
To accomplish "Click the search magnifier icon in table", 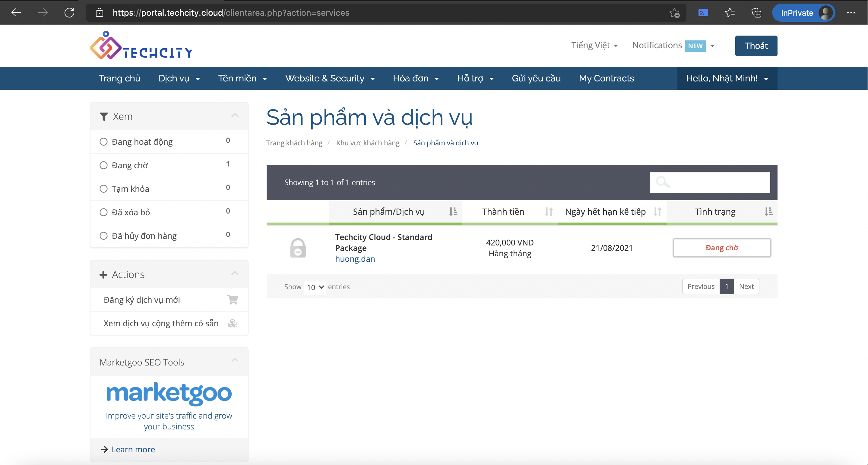I will click(x=663, y=182).
